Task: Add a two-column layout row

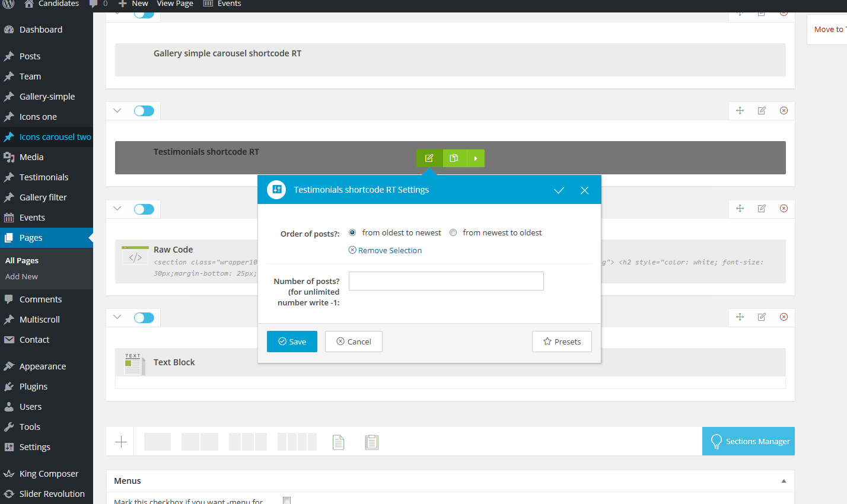Action: click(x=199, y=442)
